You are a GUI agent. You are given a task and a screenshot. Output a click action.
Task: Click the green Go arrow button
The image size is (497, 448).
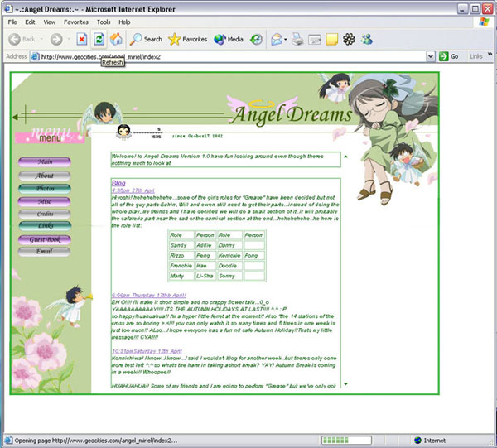443,56
